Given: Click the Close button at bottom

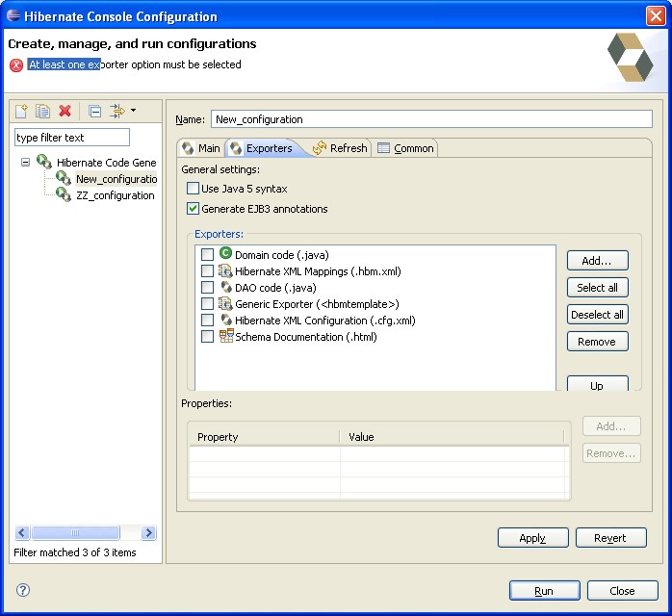Looking at the screenshot, I should pos(622,591).
